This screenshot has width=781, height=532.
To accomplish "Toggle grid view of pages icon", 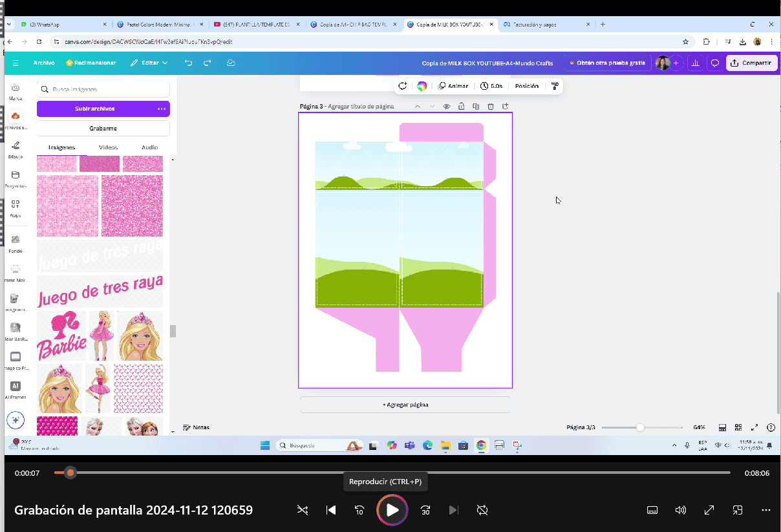I will 738,427.
